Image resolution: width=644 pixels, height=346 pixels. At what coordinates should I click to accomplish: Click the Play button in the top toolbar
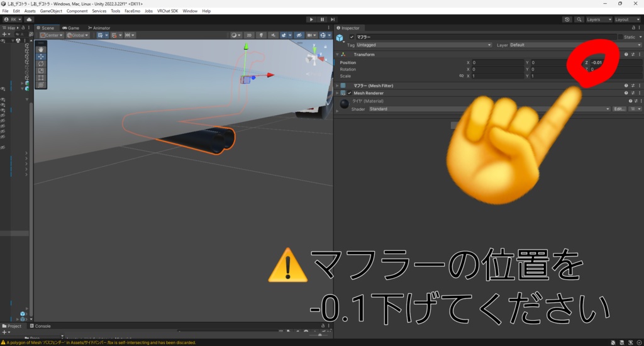(x=311, y=20)
